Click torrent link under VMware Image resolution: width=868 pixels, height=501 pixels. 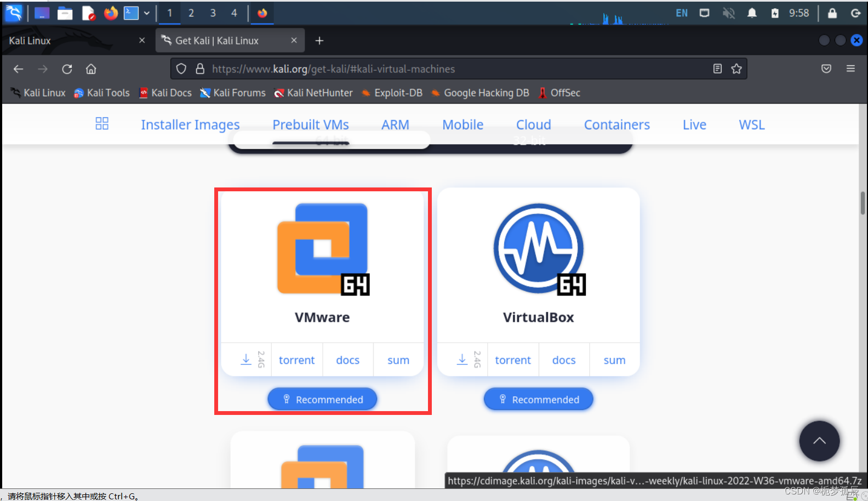click(297, 360)
